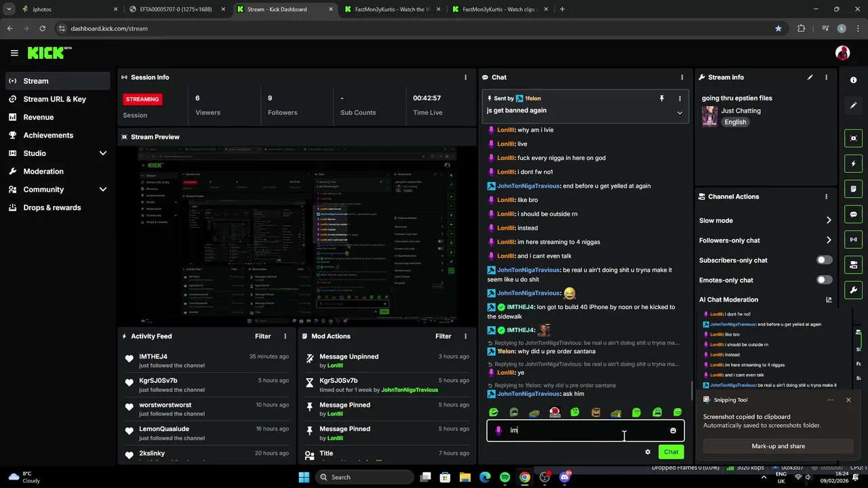Open Slow mode options arrow
The image size is (868, 488).
(x=829, y=220)
